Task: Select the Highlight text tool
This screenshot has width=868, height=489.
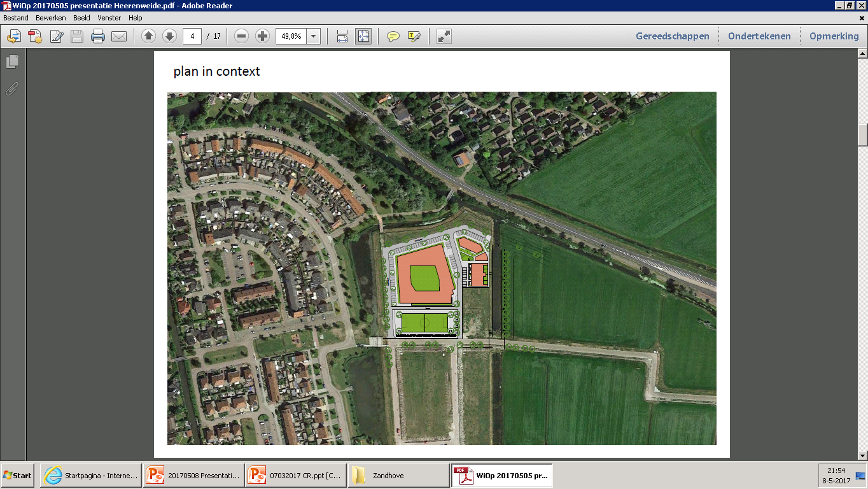Action: 414,36
